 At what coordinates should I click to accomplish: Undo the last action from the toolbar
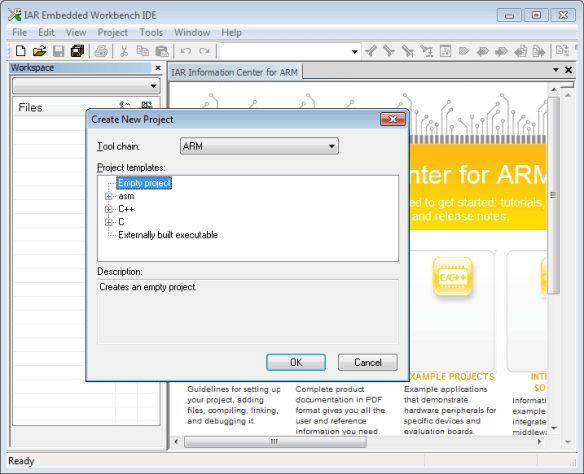point(185,51)
